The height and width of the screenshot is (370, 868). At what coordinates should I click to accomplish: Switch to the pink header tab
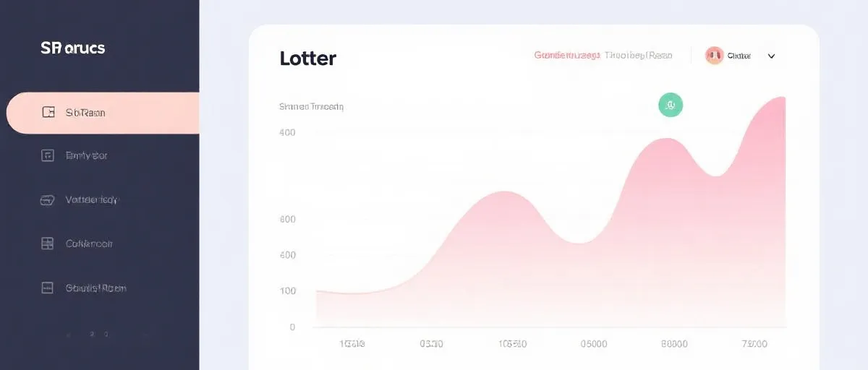566,55
